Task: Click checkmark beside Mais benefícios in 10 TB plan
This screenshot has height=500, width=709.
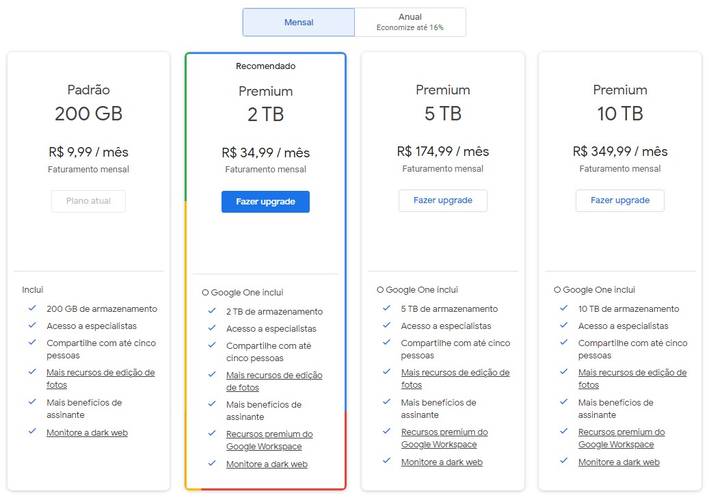Action: point(564,401)
